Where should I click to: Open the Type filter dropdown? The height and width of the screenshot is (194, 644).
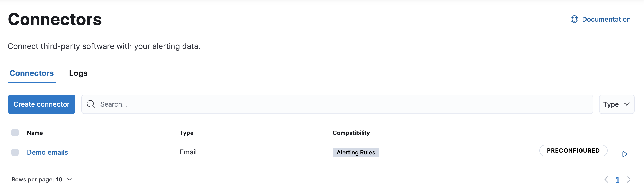[x=616, y=104]
